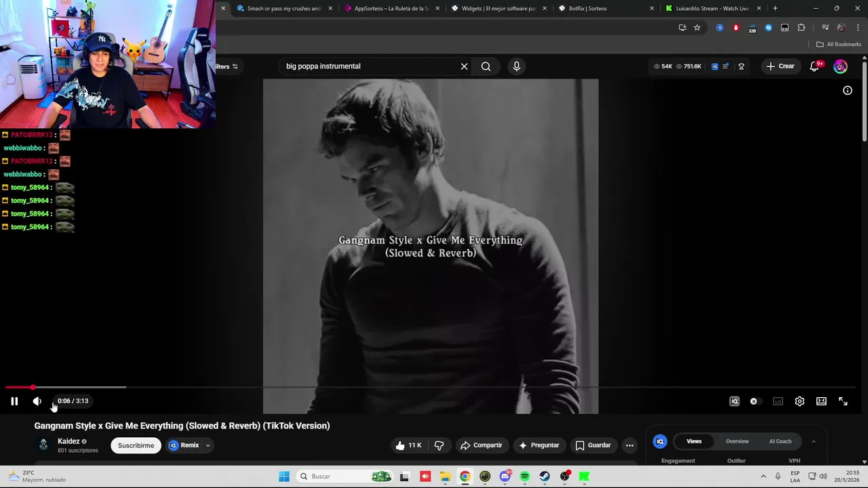868x488 pixels.
Task: Switch to Widgets browser tab
Action: tap(499, 8)
